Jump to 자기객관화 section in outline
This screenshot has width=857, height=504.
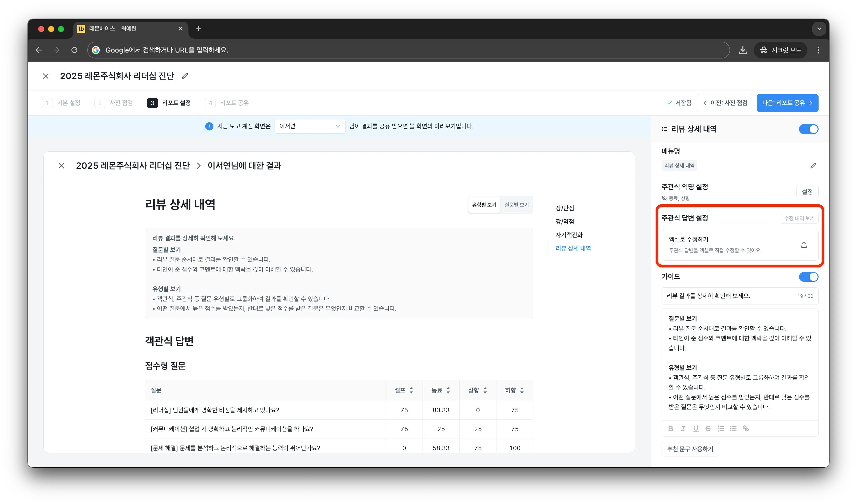(569, 235)
